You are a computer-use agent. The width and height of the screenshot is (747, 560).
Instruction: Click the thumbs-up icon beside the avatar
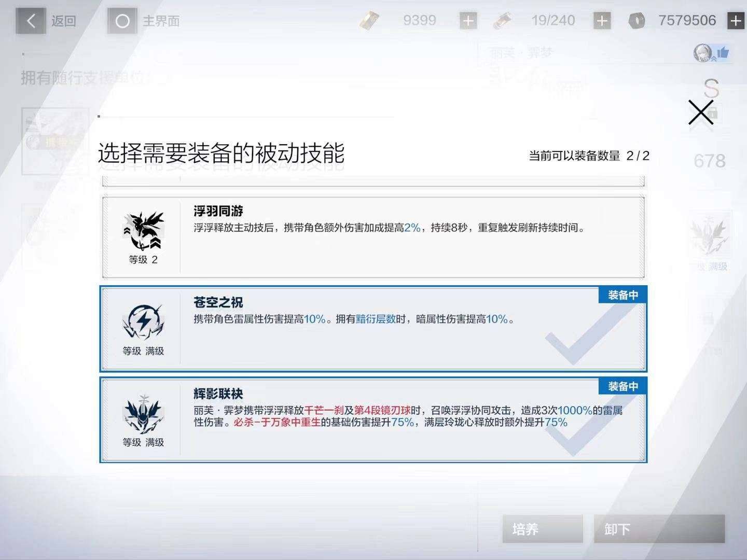tap(722, 51)
